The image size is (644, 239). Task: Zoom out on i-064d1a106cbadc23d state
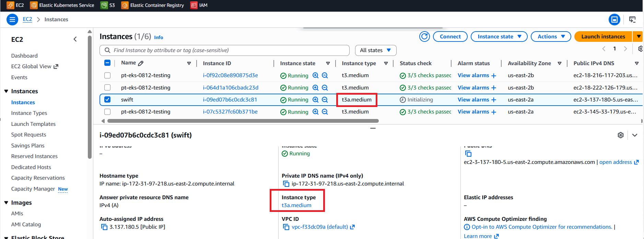pyautogui.click(x=325, y=88)
